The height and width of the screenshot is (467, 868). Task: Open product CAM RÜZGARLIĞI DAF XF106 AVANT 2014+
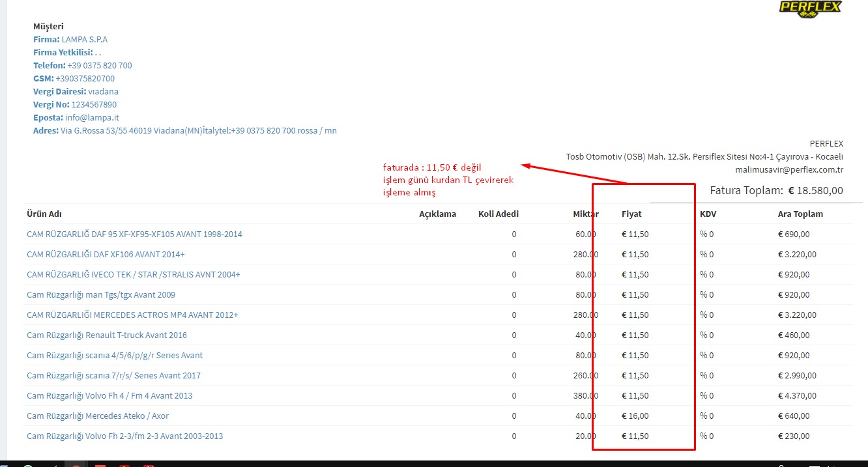pyautogui.click(x=106, y=254)
